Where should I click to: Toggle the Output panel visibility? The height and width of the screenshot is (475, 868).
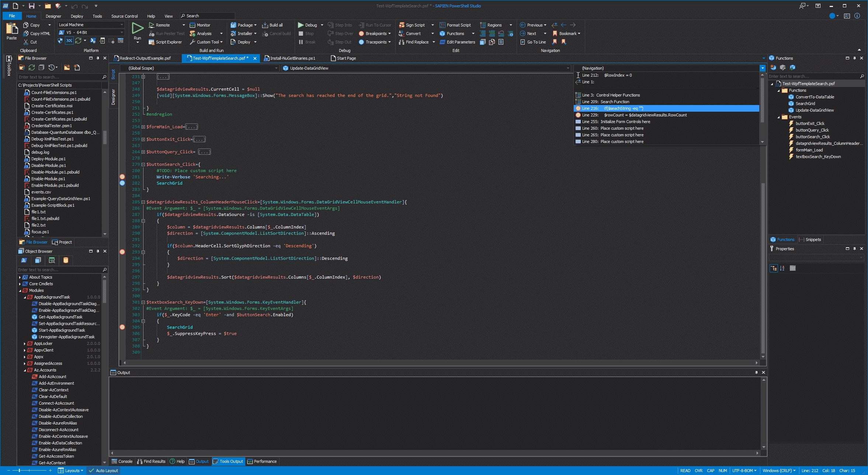[x=202, y=461]
